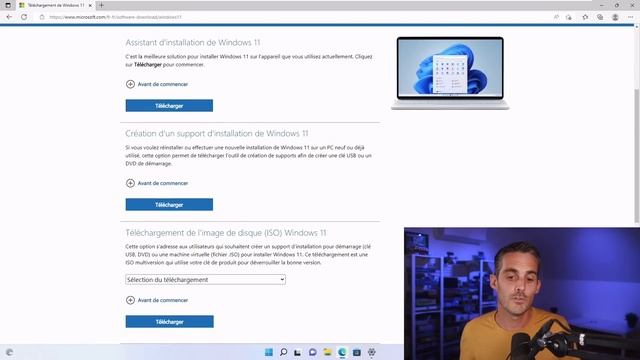Click Télécharger under image de disque (ISO)
The image size is (640, 360).
click(x=169, y=322)
